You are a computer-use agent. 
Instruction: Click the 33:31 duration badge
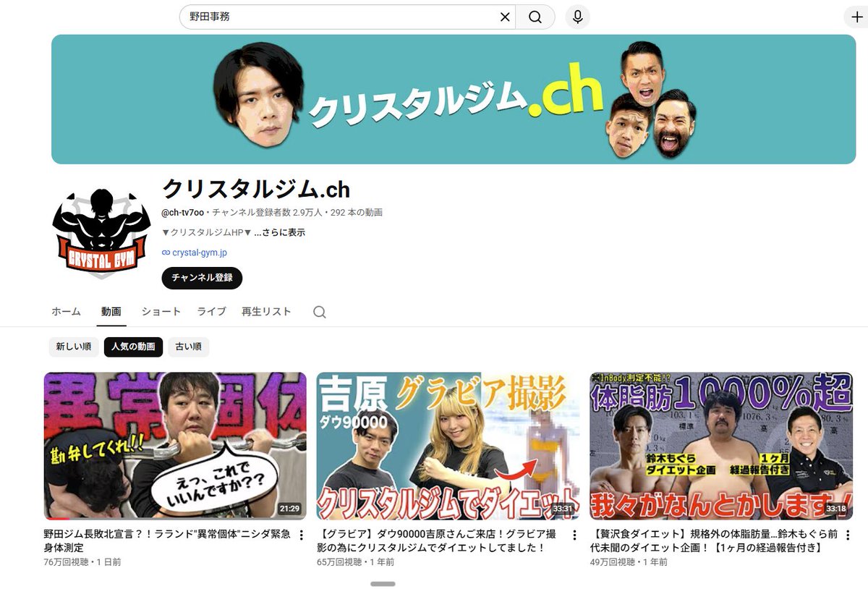click(x=562, y=509)
